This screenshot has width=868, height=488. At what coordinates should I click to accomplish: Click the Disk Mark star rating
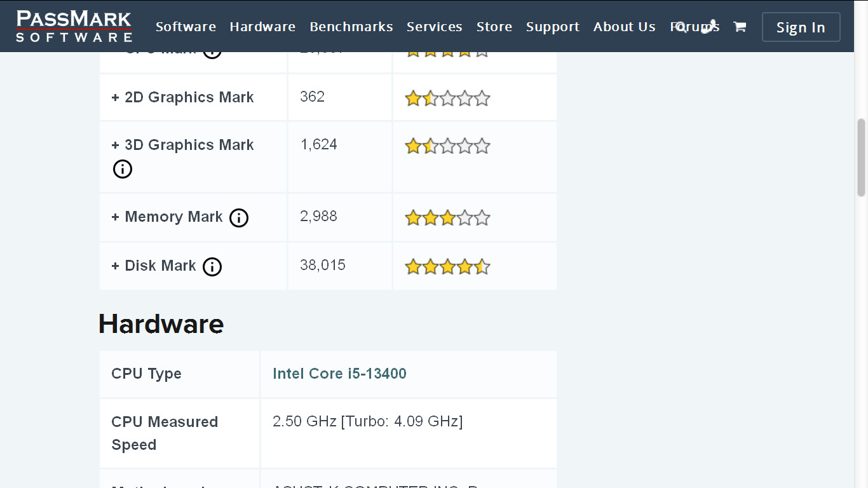coord(447,267)
